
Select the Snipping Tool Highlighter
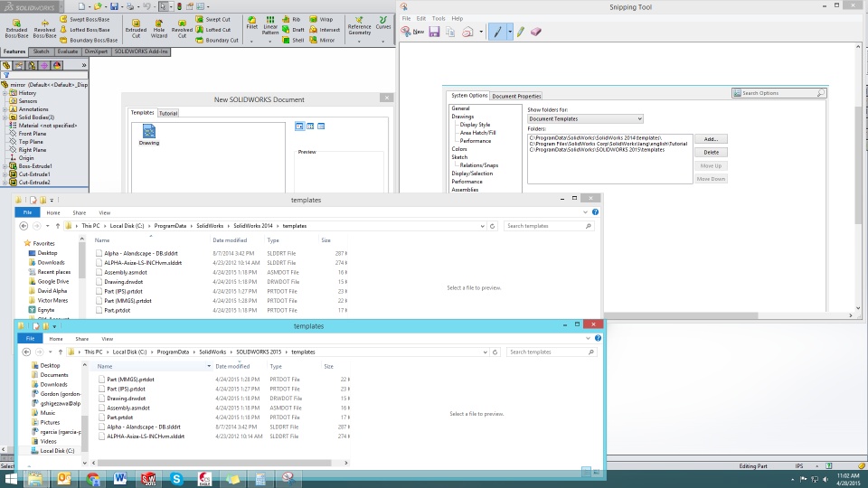tap(521, 33)
